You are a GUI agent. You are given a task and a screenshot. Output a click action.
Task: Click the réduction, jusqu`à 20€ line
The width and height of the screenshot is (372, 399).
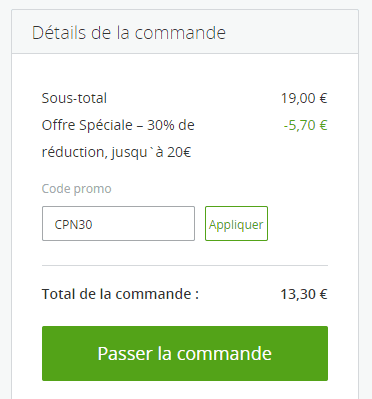(116, 152)
